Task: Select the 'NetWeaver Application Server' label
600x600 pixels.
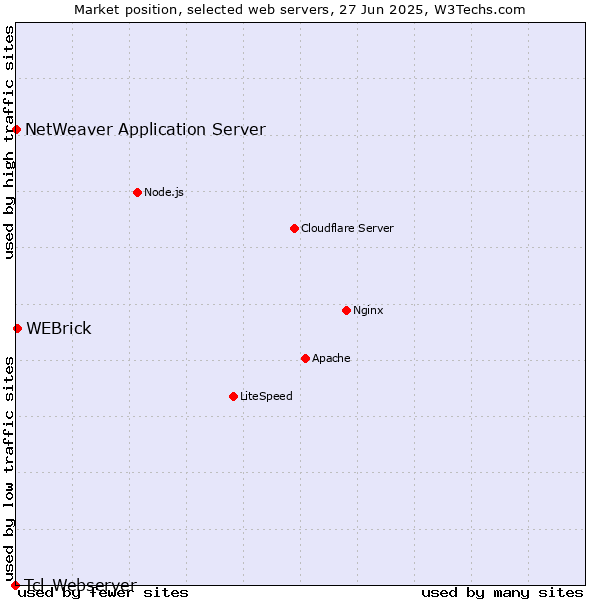Action: click(x=145, y=130)
